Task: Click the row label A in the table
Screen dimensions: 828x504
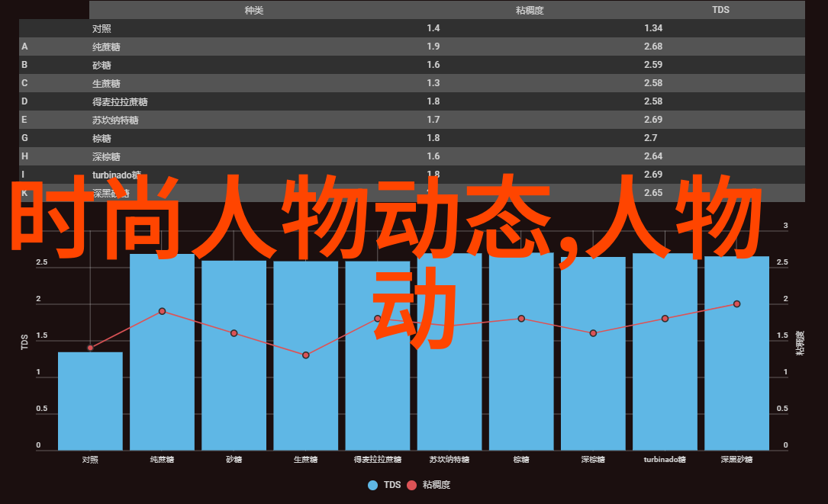Action: 24,47
